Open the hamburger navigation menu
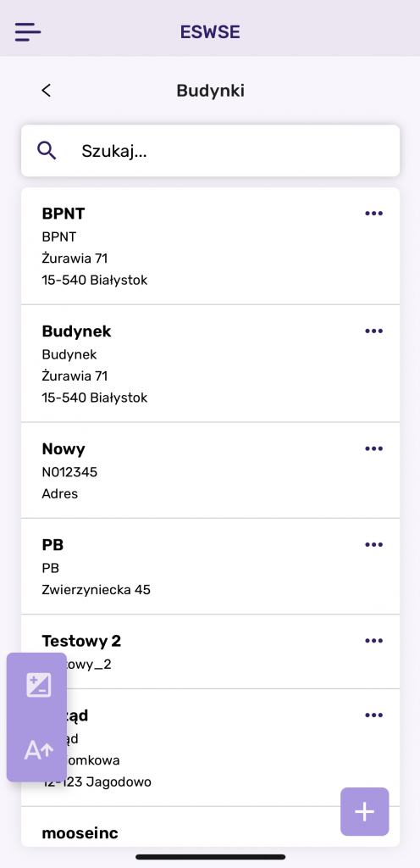The height and width of the screenshot is (868, 420). [x=28, y=31]
